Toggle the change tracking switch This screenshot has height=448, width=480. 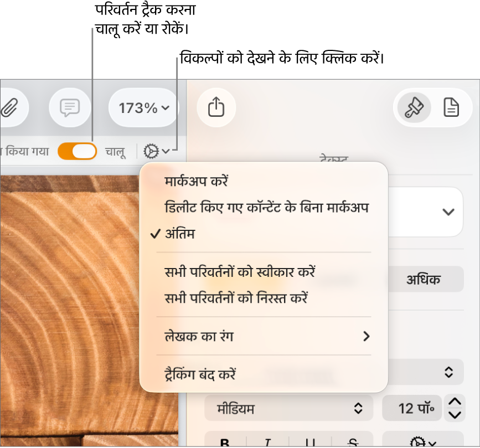tap(77, 151)
